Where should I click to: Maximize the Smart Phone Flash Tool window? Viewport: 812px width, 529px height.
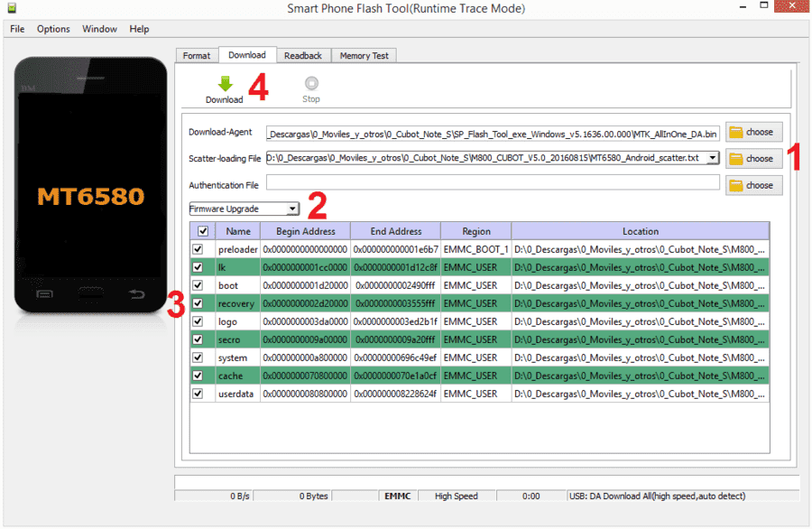click(x=764, y=6)
